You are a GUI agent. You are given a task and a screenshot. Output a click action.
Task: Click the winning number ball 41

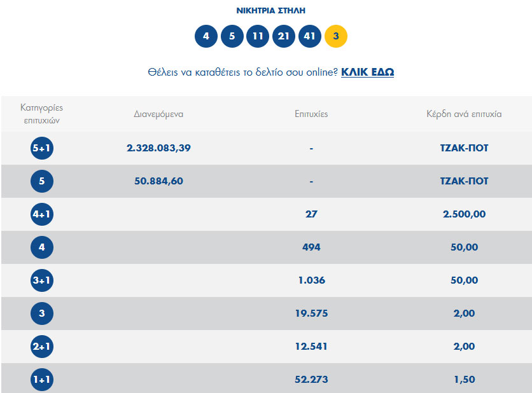[310, 36]
